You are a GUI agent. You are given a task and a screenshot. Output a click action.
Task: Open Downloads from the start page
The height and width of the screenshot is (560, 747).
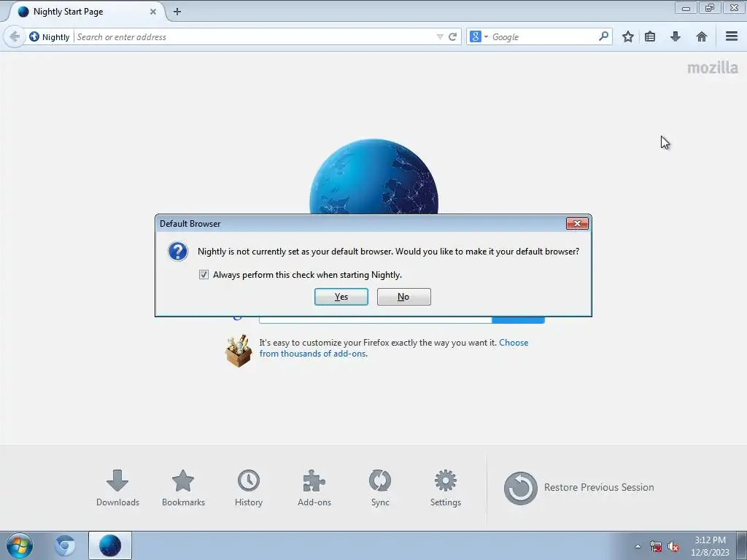[117, 488]
